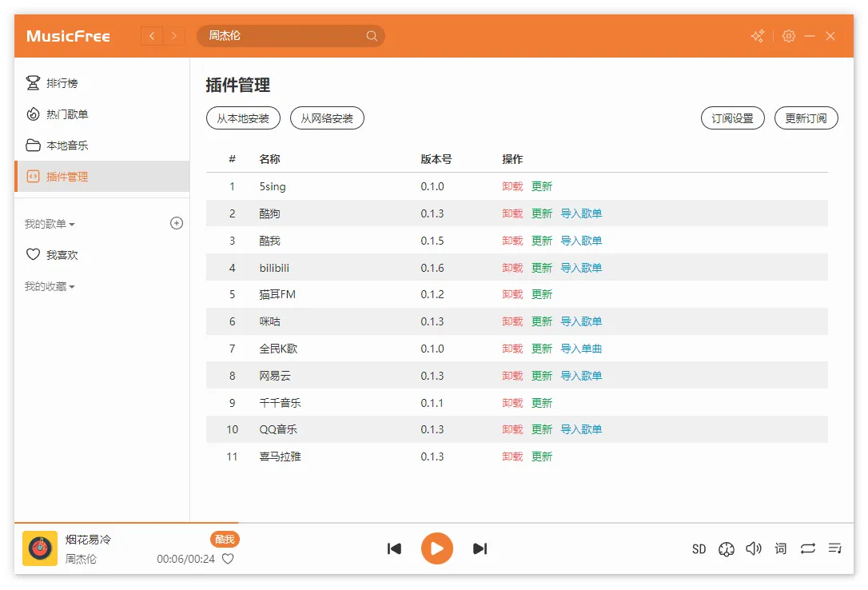Expand 我的收藏 section
Image resolution: width=868 pixels, height=590 pixels.
tap(50, 286)
